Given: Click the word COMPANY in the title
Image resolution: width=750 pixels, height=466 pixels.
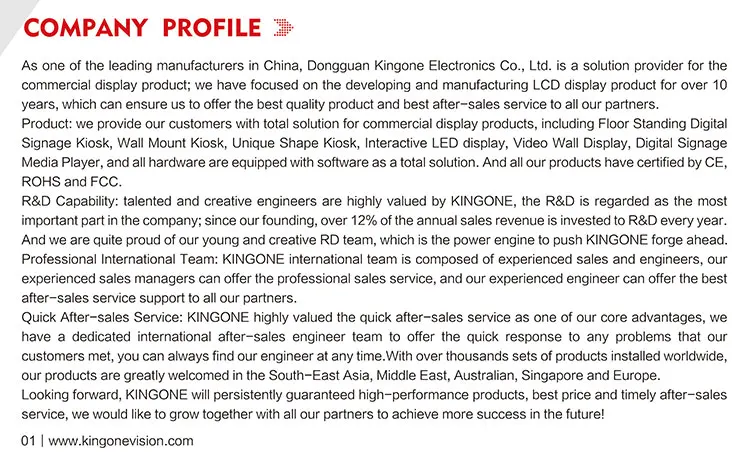Looking at the screenshot, I should 86,28.
